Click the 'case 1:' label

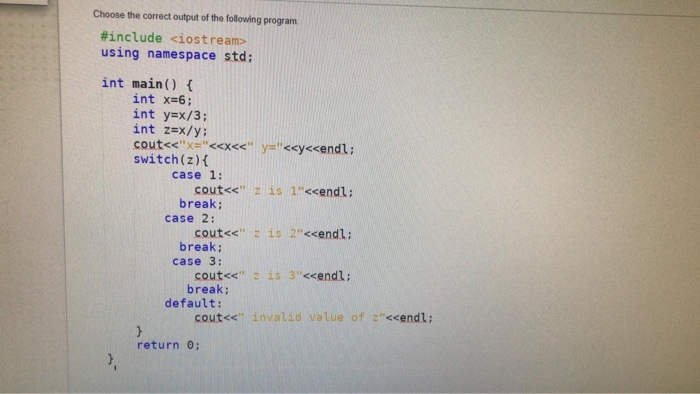(x=197, y=174)
